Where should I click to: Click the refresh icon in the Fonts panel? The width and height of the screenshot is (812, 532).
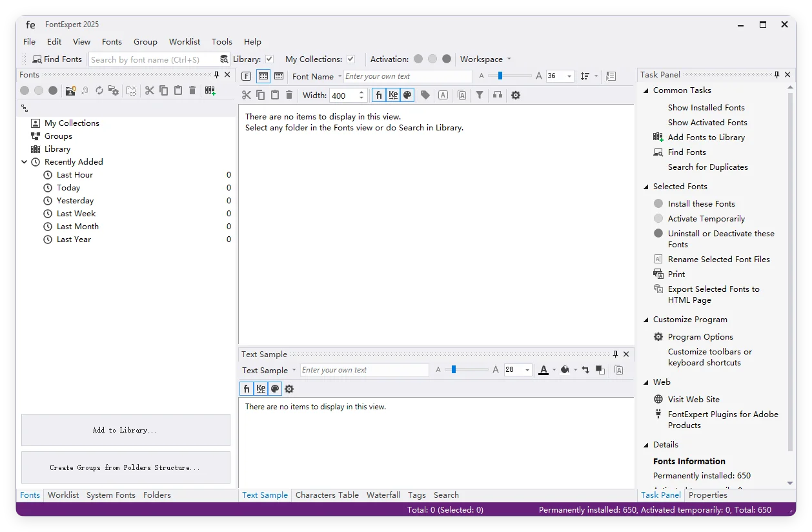[x=99, y=90]
